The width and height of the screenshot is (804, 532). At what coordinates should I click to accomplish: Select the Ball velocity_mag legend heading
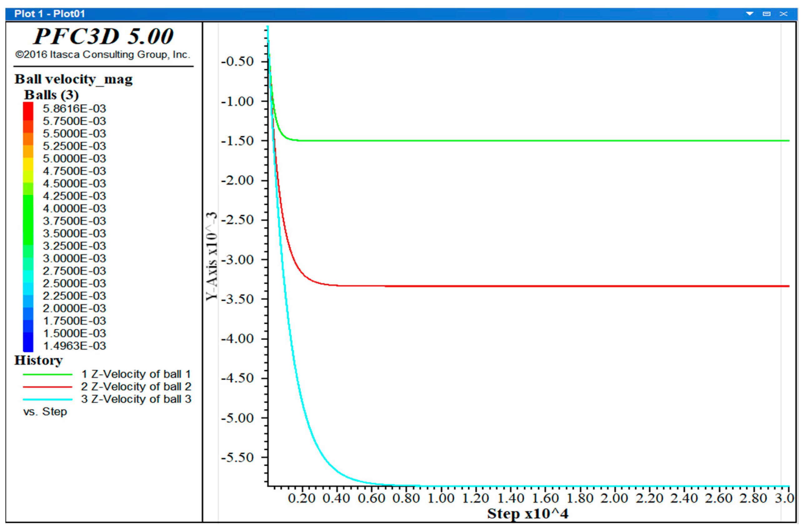coord(73,79)
